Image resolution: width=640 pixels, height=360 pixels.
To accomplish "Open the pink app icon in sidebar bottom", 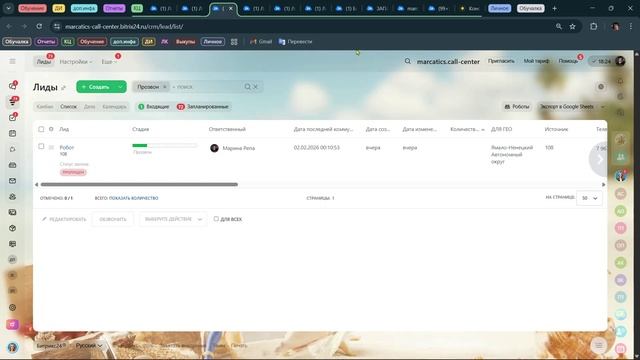I will [13, 324].
